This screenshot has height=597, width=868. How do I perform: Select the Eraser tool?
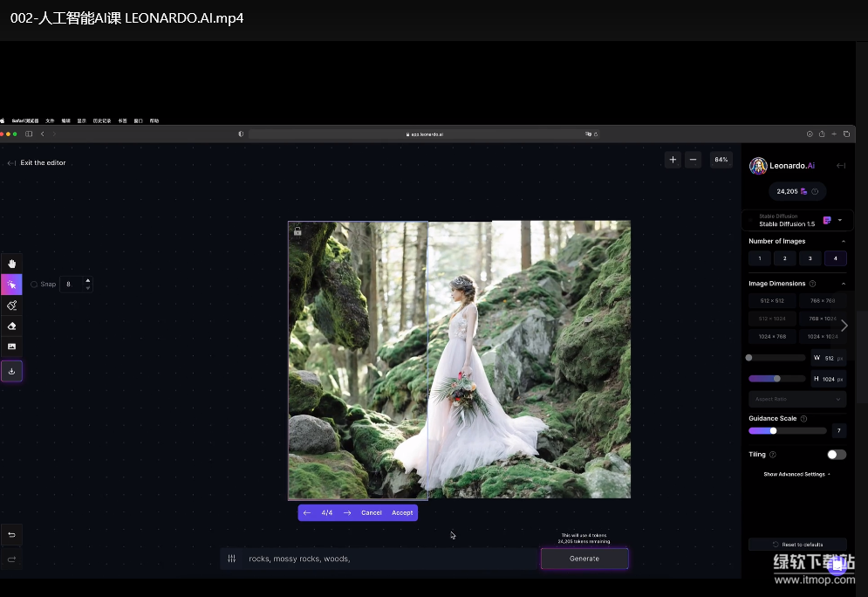[11, 326]
